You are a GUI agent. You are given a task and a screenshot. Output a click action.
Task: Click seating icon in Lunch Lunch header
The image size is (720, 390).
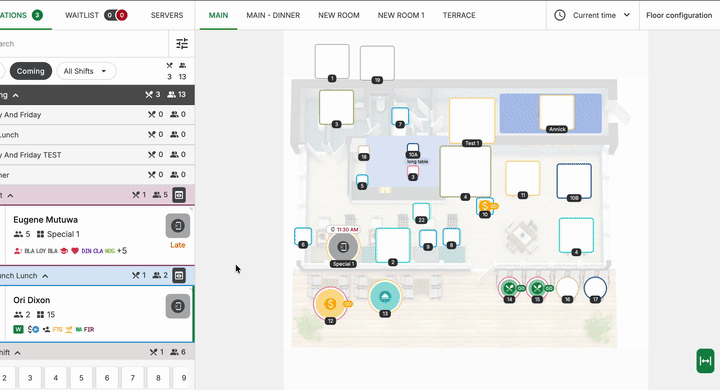click(179, 275)
